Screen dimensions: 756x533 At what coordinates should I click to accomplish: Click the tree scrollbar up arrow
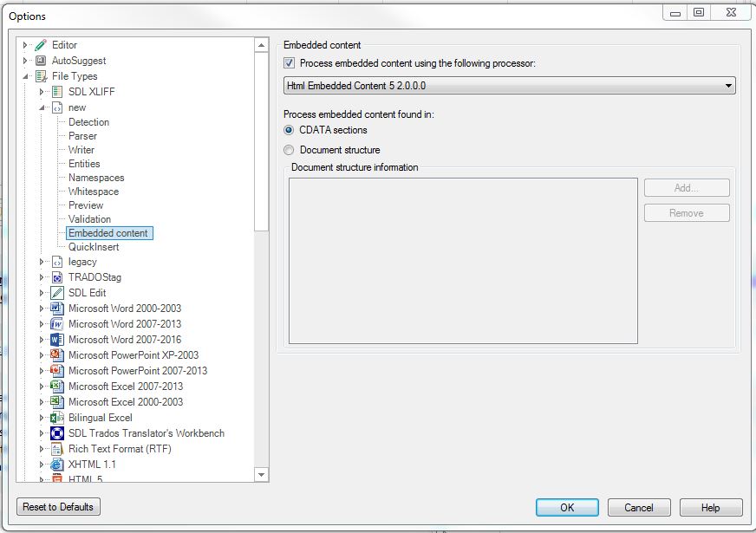point(261,45)
